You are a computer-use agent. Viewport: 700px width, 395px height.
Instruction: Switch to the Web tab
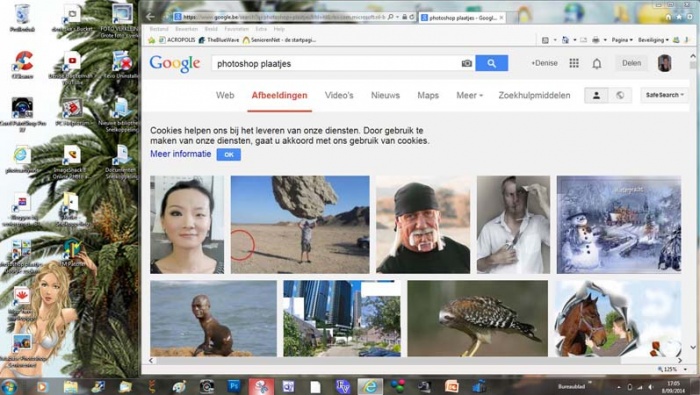click(225, 96)
